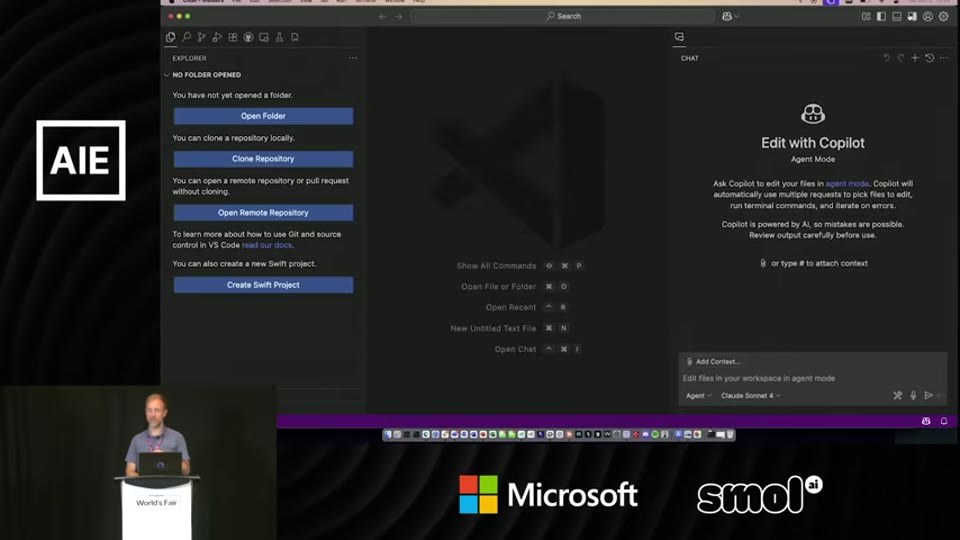Click the Finder icon in the Dock
Image resolution: width=960 pixels, height=540 pixels.
click(388, 435)
